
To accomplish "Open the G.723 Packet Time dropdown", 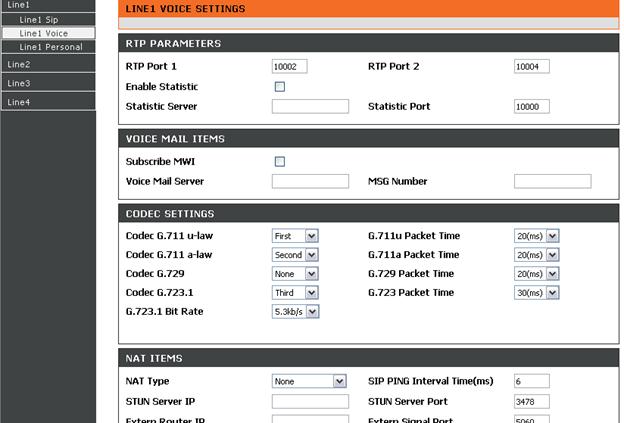I will tap(536, 292).
